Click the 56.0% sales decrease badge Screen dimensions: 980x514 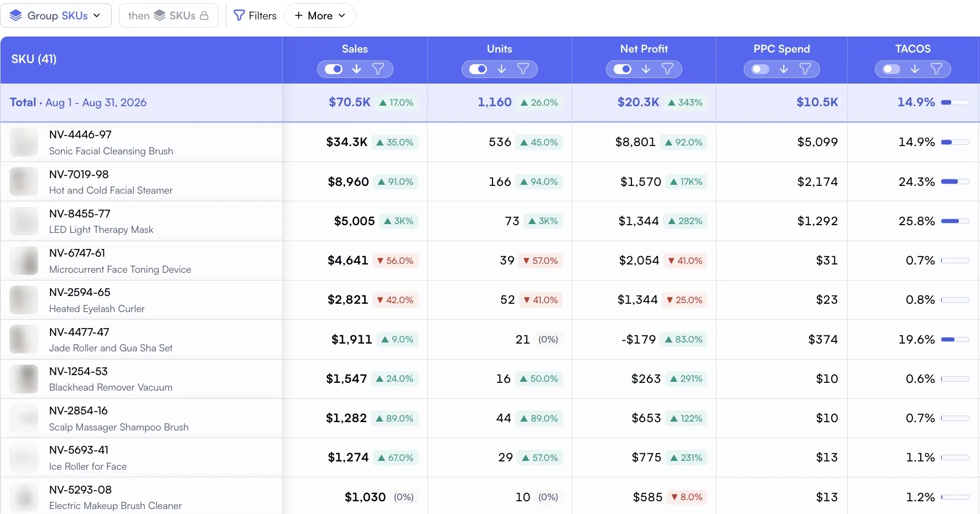395,261
